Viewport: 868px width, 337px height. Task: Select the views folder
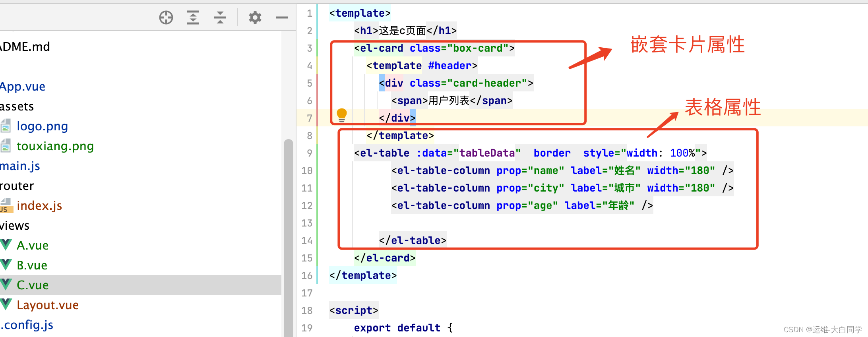(15, 225)
